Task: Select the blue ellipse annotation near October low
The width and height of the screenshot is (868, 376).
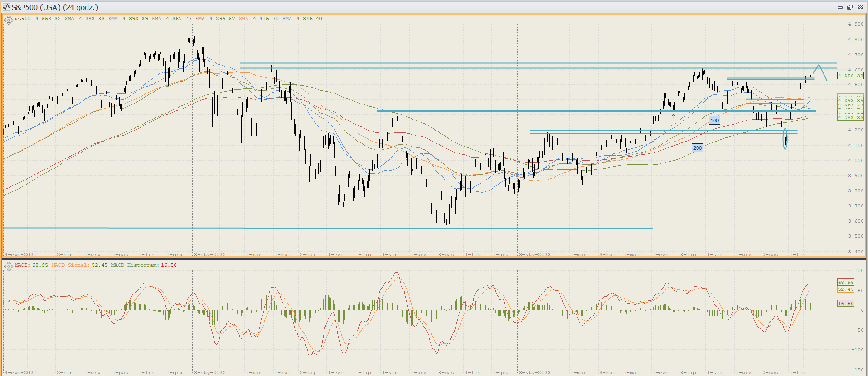Action: pyautogui.click(x=785, y=139)
